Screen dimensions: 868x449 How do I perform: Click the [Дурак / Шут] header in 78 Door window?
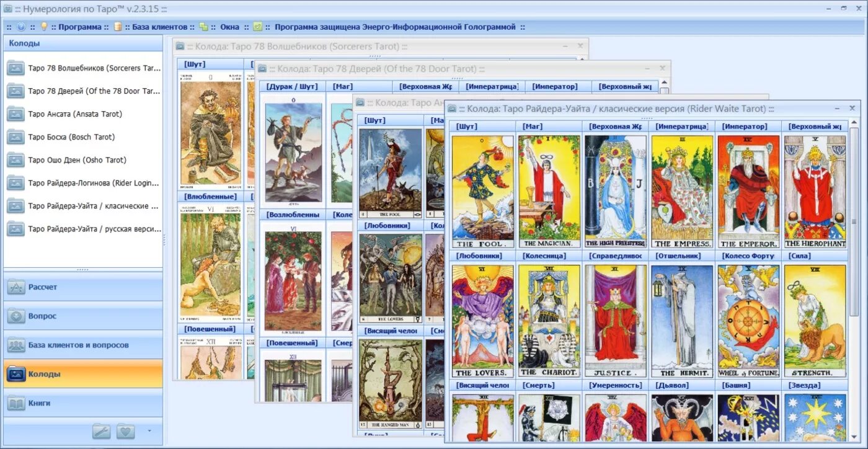(x=292, y=86)
